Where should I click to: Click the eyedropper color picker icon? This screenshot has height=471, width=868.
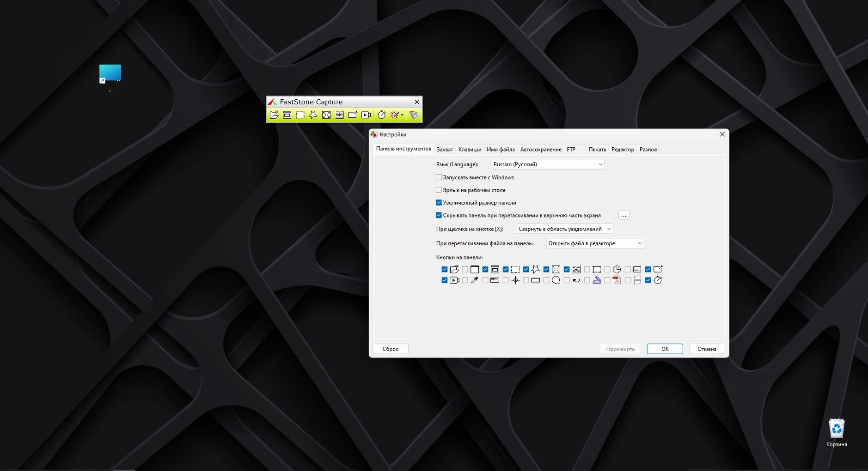click(475, 280)
